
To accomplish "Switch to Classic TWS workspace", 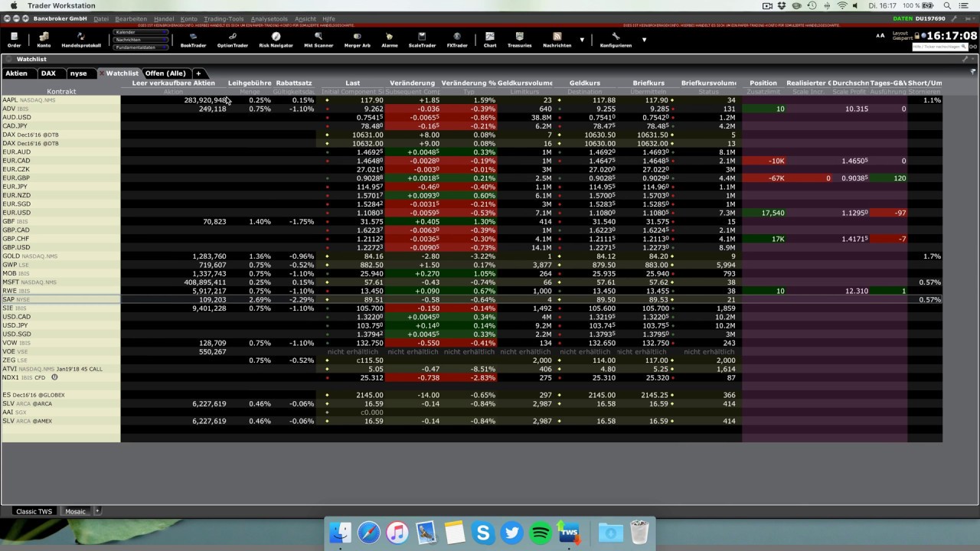I will coord(34,511).
